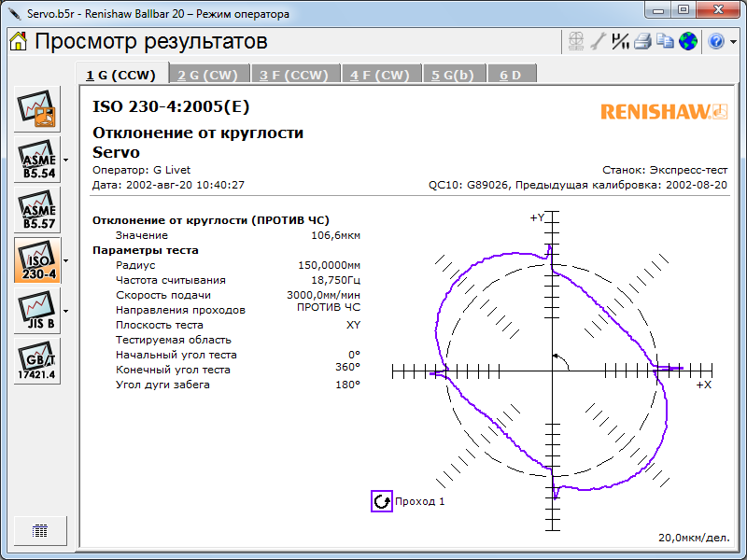The height and width of the screenshot is (560, 747).
Task: Click the Направления проходов row
Action: coord(238,310)
